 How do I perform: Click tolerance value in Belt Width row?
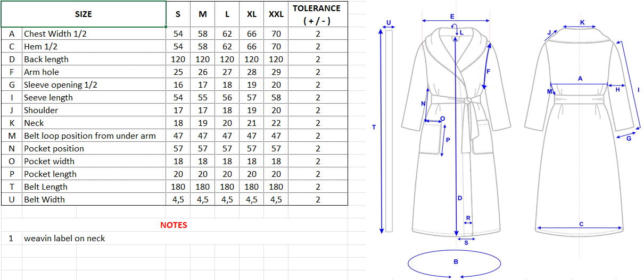tap(318, 199)
